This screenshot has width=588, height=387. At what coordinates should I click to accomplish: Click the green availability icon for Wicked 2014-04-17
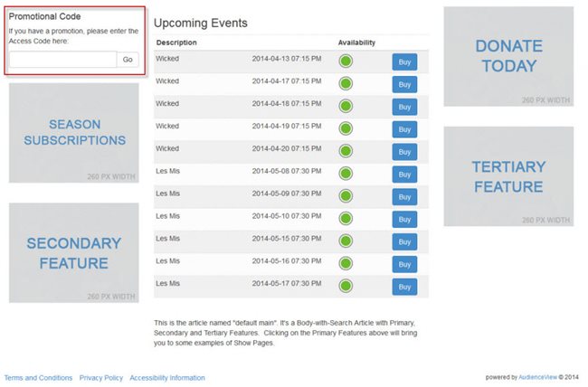click(346, 83)
